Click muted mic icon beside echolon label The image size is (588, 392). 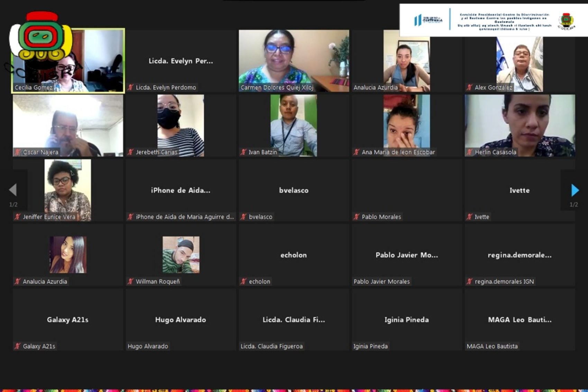244,281
